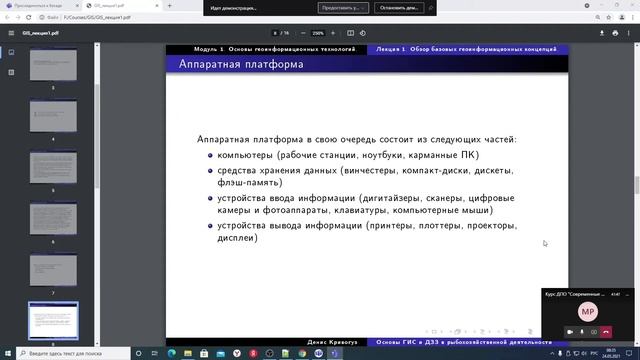Click the fit to page icon
The width and height of the screenshot is (640, 360).
click(350, 33)
